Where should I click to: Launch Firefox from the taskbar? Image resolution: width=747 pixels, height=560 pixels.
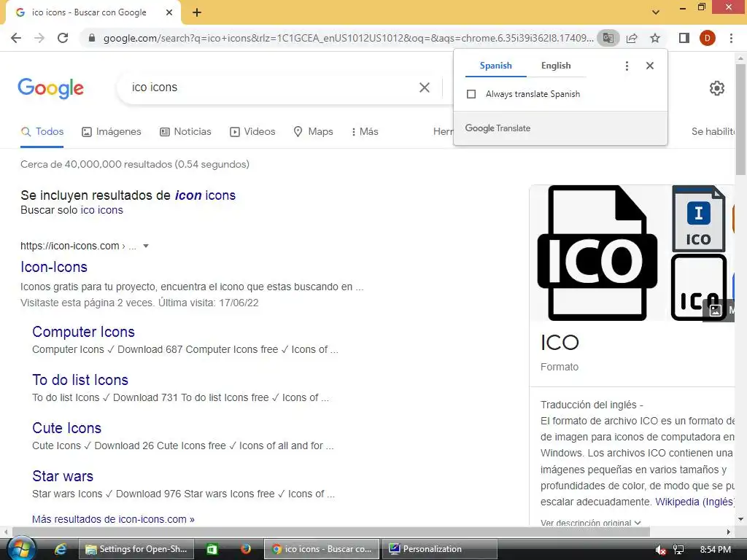point(246,549)
